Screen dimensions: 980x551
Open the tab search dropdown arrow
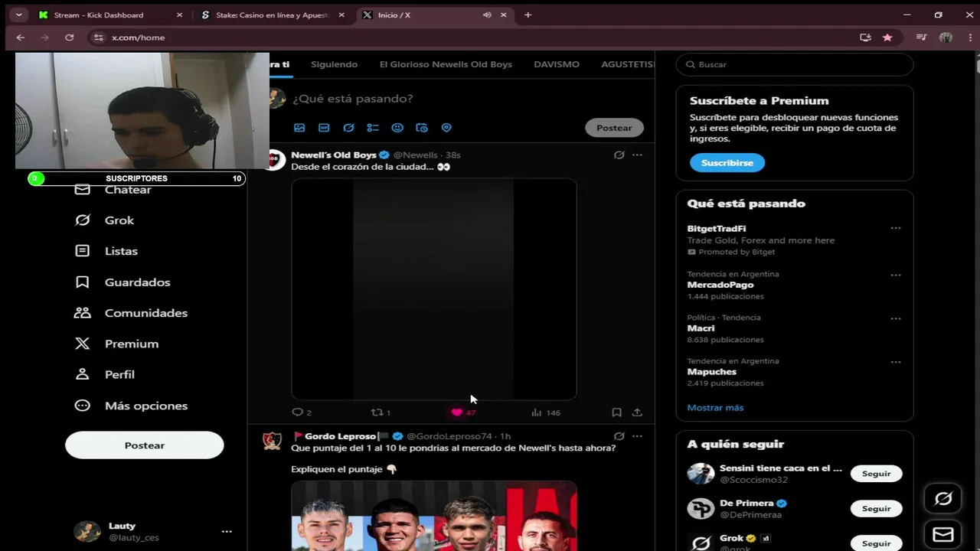click(18, 15)
